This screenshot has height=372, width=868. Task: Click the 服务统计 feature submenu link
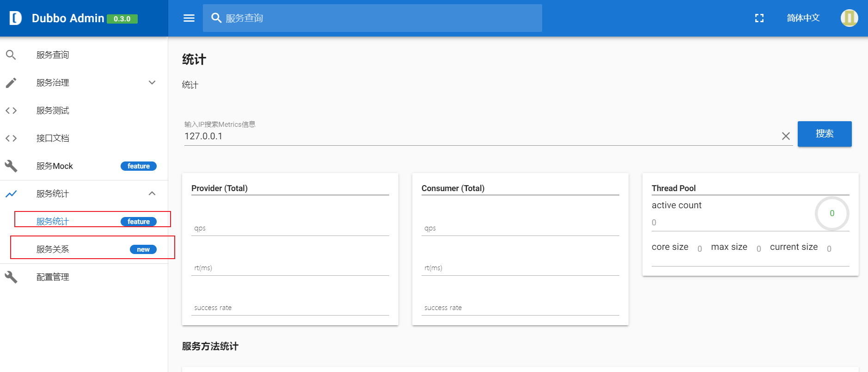point(53,222)
